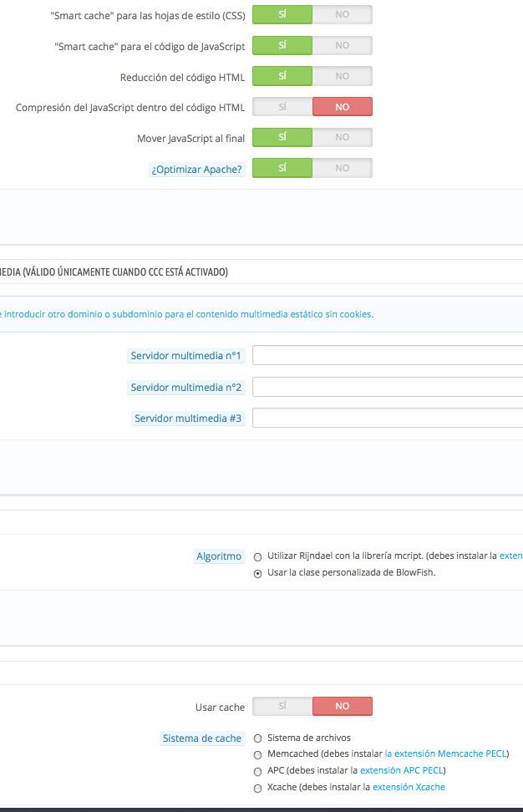
Task: Set Smart cache for CSS to NO
Action: (x=343, y=14)
